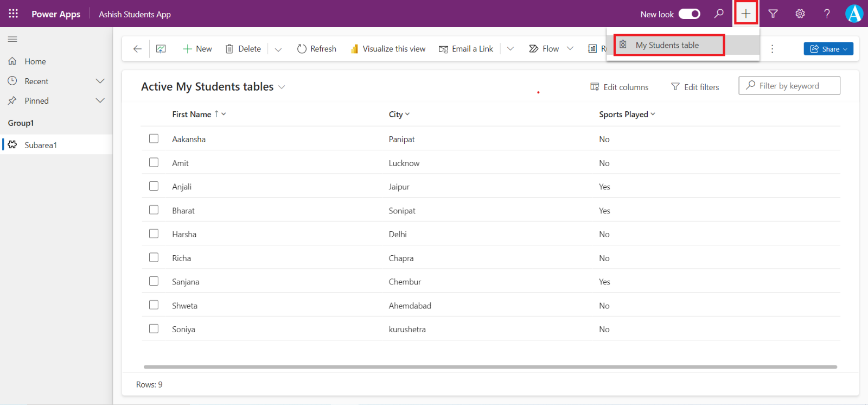Click the back arrow in command bar

(x=137, y=49)
